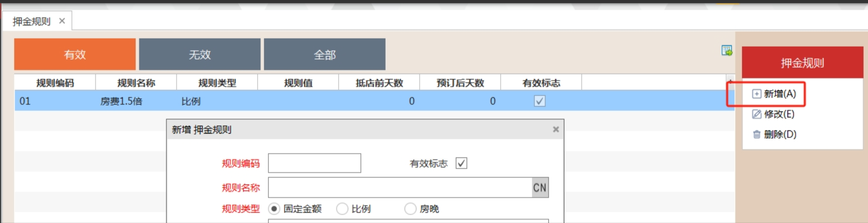Click the 新增(A) add rule button
Screen dimensions: 868x223
click(x=774, y=94)
